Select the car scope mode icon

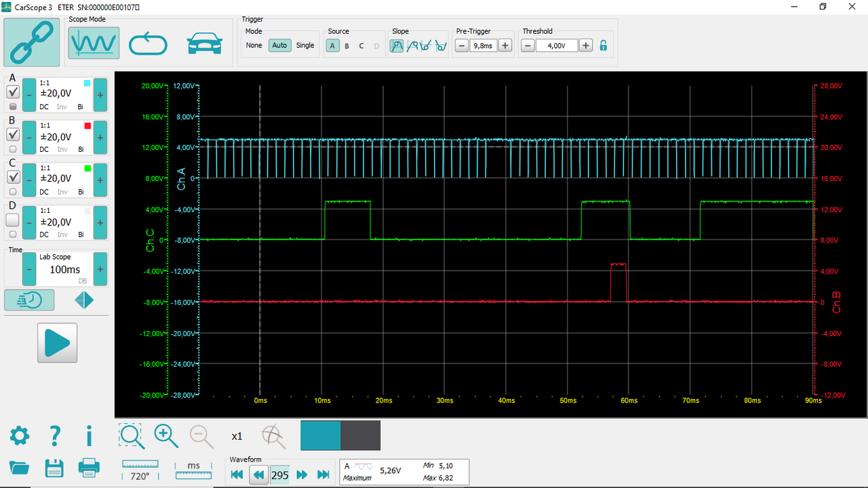pos(204,44)
